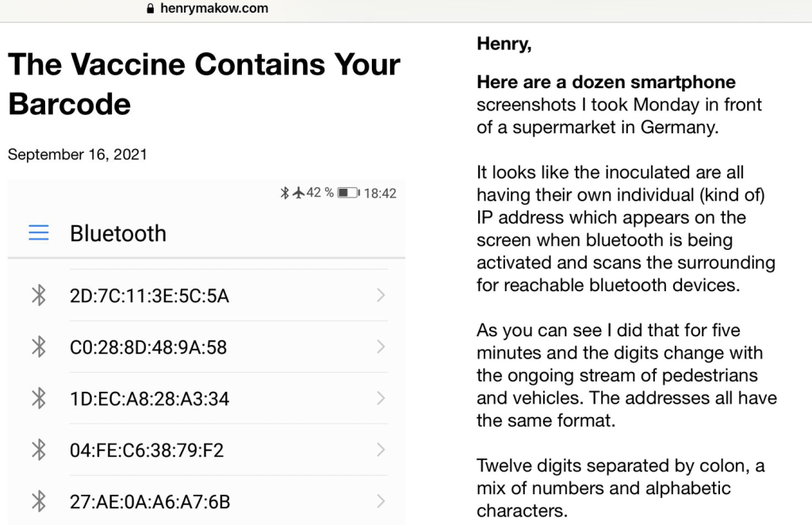Tap the Bluetooth status icon near 42 %
The width and height of the screenshot is (812, 525).
(285, 193)
